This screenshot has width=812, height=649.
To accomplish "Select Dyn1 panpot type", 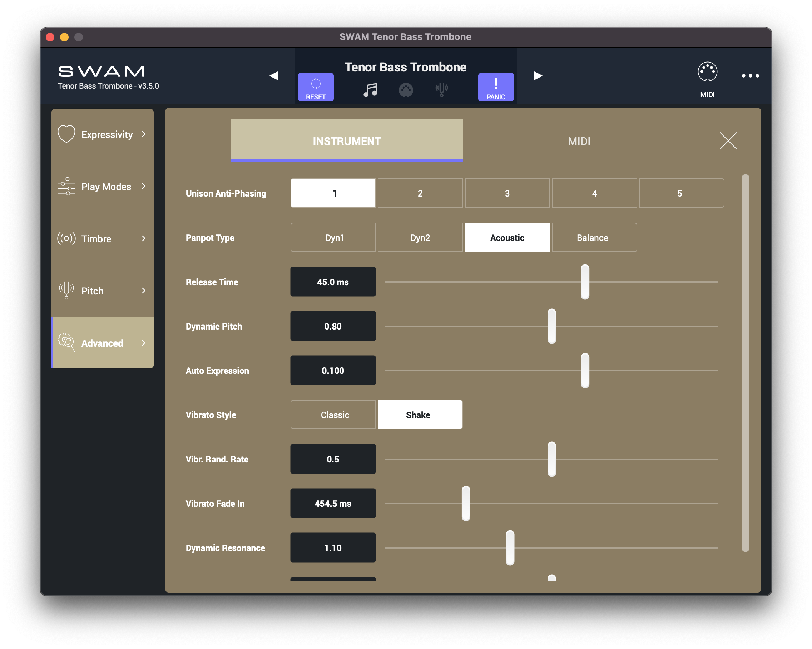I will 333,237.
